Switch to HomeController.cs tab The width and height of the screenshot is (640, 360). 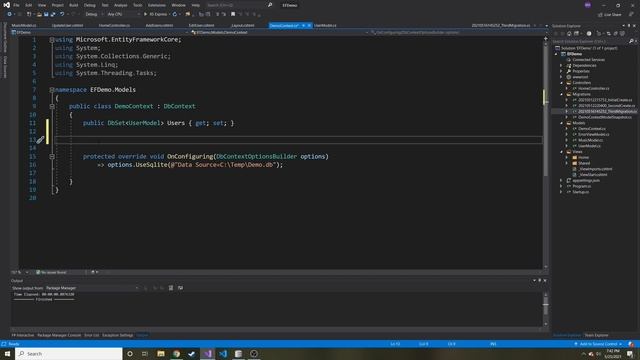coord(114,25)
